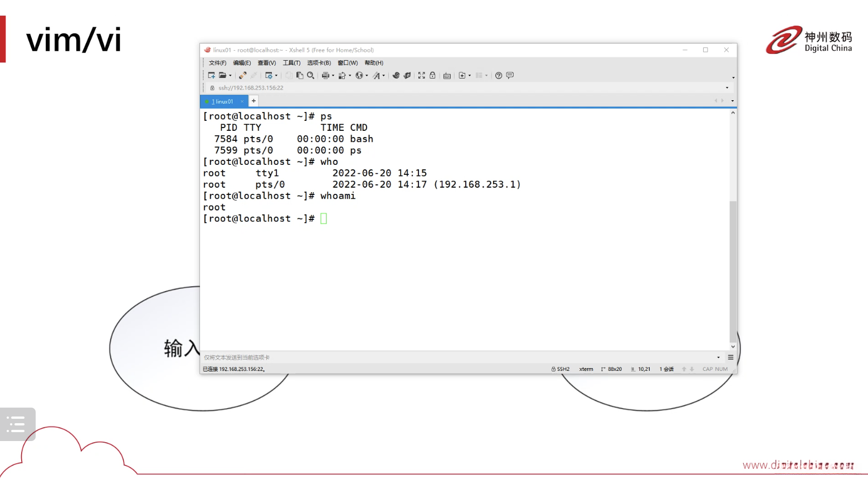The height and width of the screenshot is (480, 868).
Task: Launch Xftp swirl icon
Action: pos(396,75)
